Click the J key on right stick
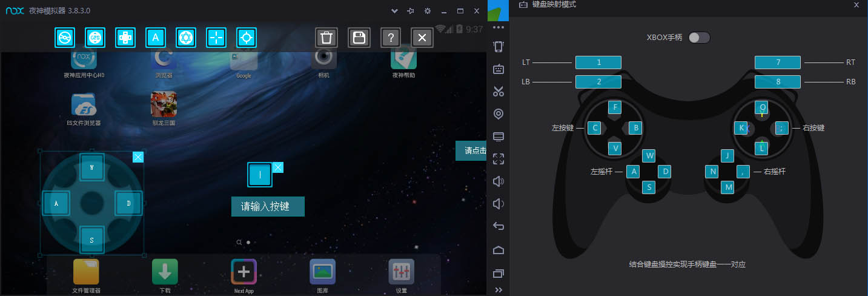Screen dimensions: 868x296 point(727,156)
